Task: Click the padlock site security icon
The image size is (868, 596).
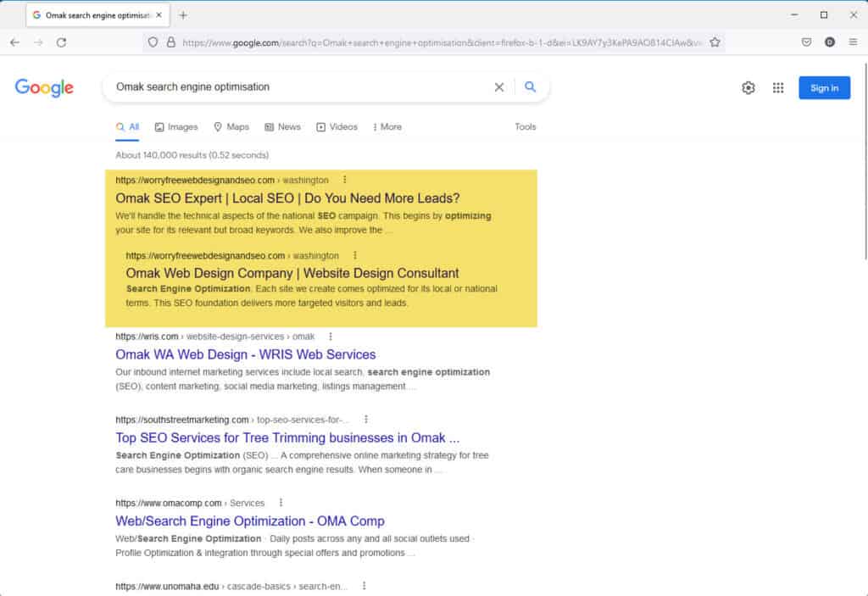Action: point(171,42)
